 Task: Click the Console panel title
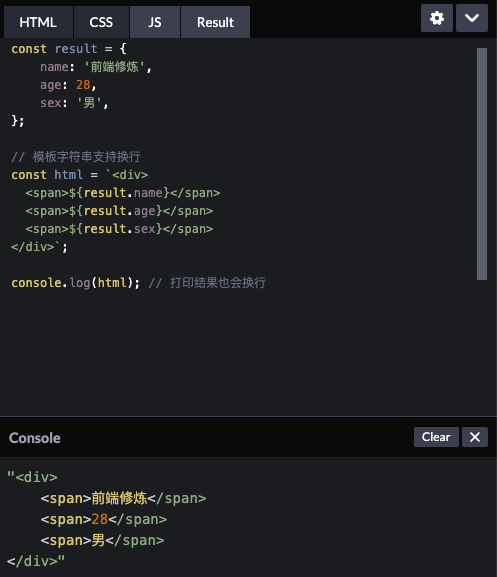[35, 438]
